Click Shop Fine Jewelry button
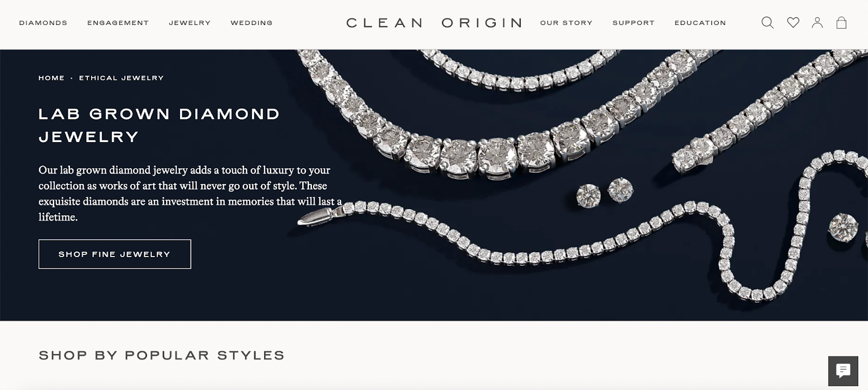 [114, 254]
